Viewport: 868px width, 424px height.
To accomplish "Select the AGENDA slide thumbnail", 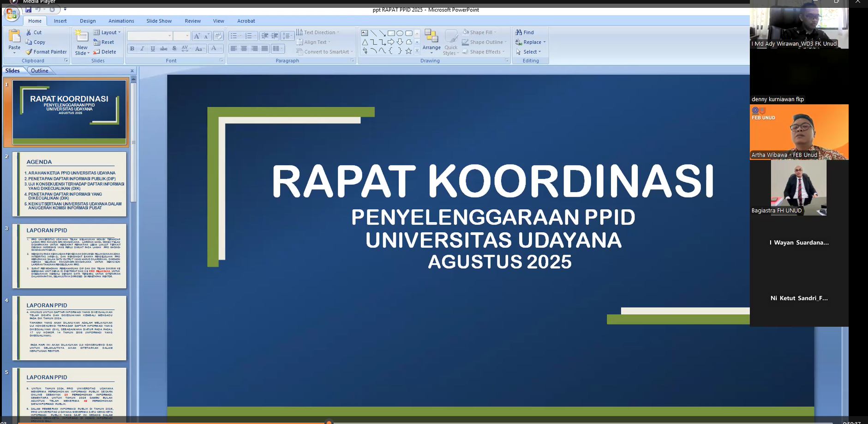I will click(x=69, y=184).
